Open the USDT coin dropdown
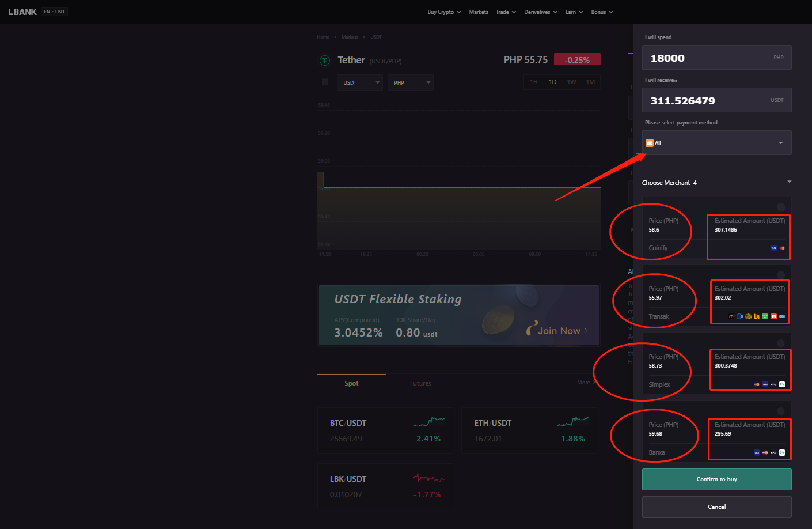This screenshot has height=529, width=812. tap(360, 82)
